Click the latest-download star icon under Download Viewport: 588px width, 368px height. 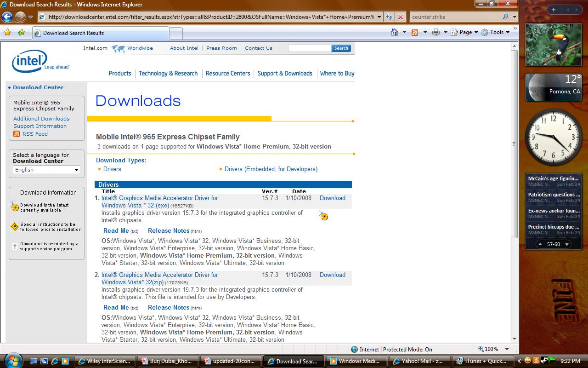coord(324,216)
